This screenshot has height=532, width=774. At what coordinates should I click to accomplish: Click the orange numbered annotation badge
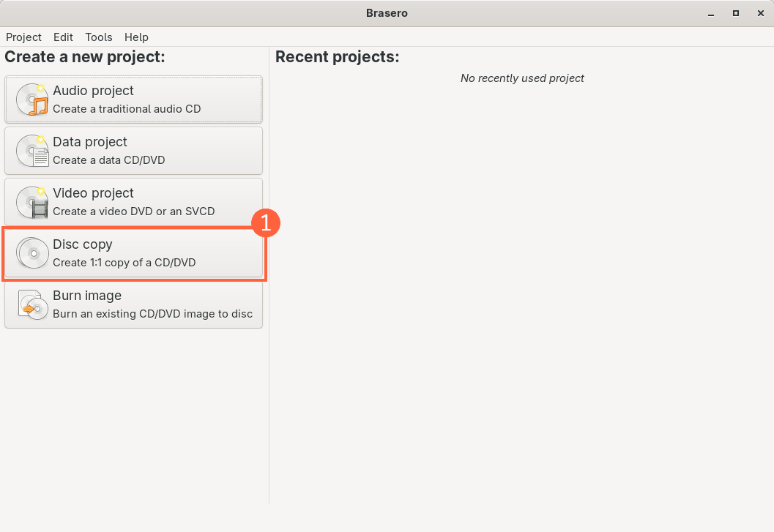[267, 223]
